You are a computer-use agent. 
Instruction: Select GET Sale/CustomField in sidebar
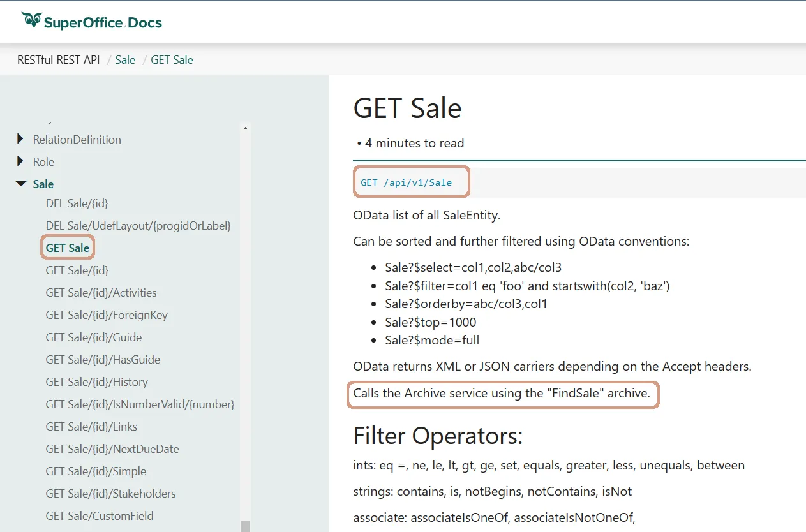pos(100,516)
